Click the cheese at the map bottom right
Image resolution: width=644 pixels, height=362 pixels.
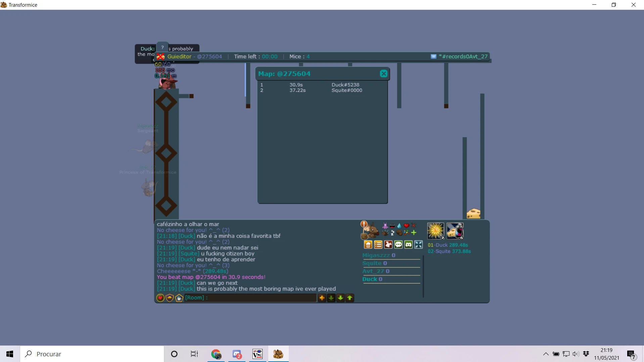pos(473,214)
